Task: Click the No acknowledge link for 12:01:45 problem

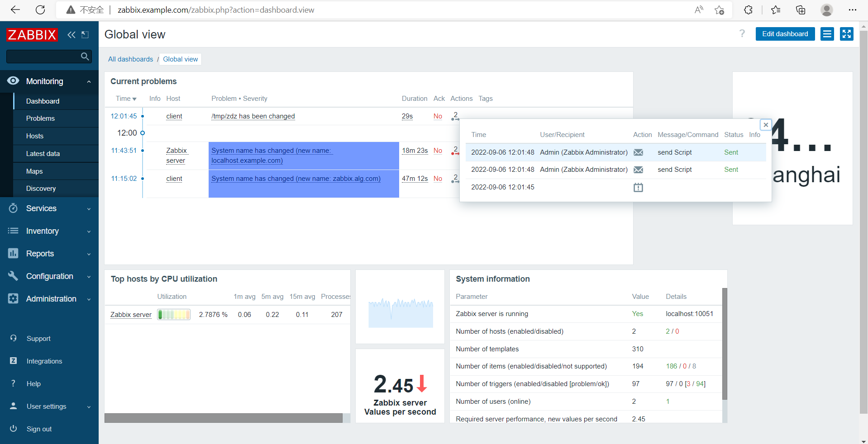Action: (x=438, y=116)
